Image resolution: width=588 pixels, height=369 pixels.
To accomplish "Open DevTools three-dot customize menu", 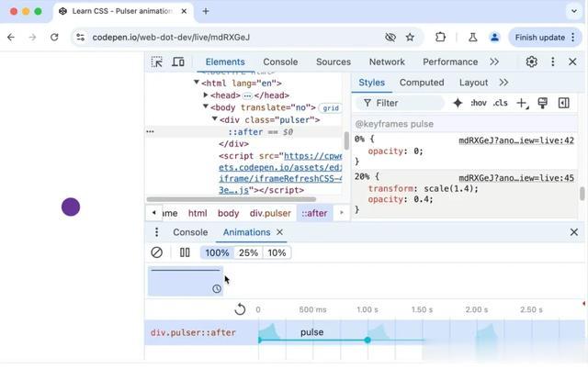I will (553, 61).
